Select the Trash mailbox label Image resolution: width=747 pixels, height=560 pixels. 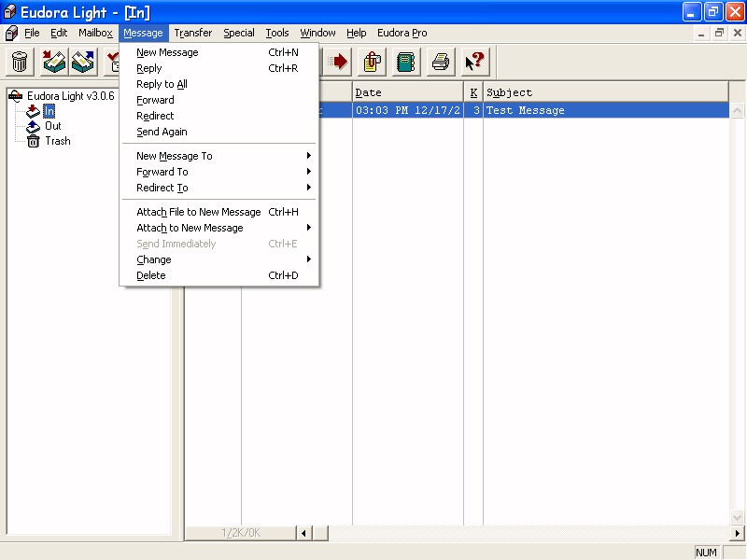click(x=58, y=141)
